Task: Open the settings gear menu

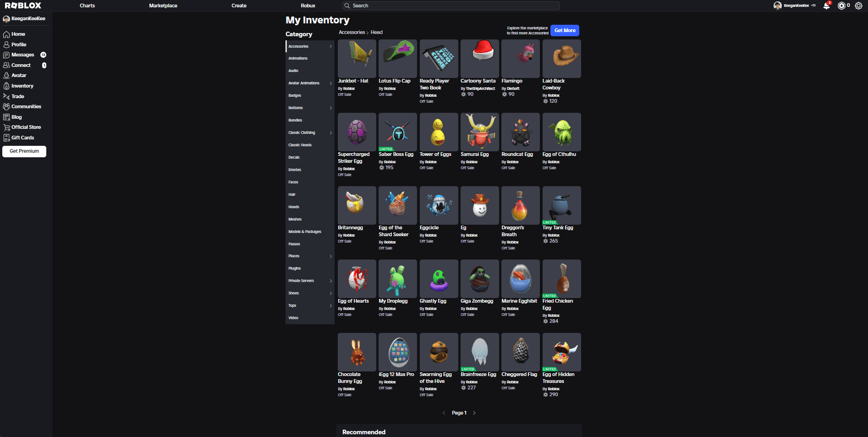Action: [x=859, y=6]
